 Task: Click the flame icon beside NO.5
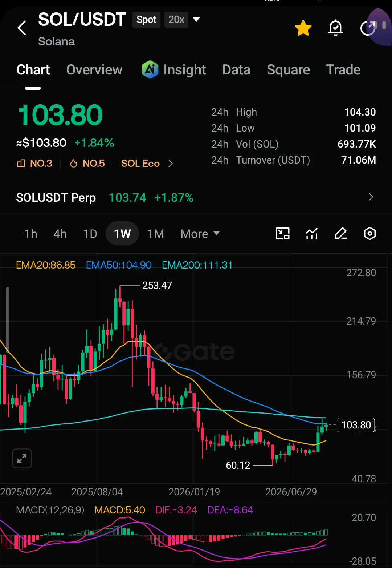(74, 164)
